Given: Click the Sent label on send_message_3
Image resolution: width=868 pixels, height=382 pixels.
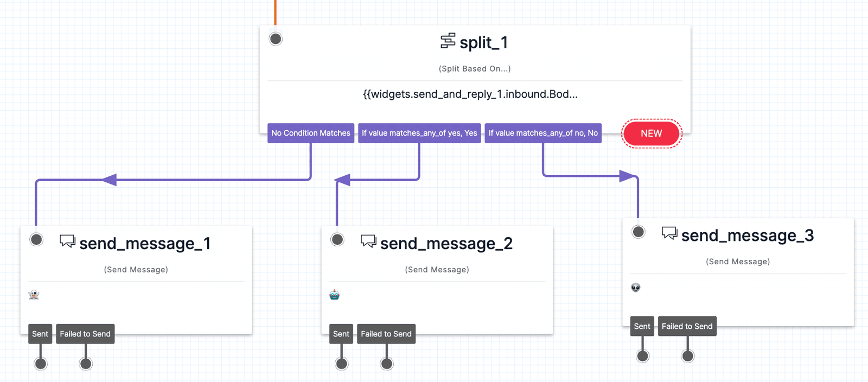Looking at the screenshot, I should 642,326.
